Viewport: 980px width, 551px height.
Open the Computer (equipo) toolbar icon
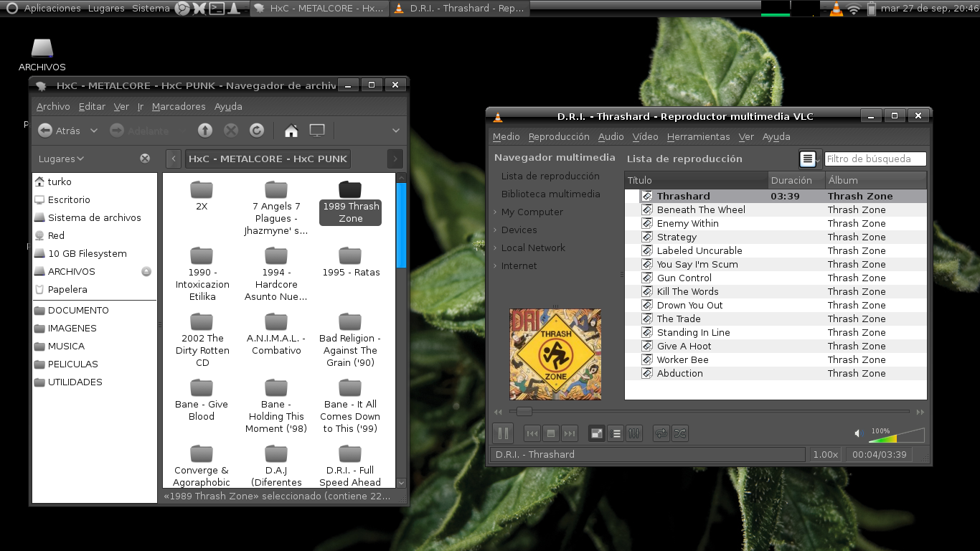(x=317, y=131)
